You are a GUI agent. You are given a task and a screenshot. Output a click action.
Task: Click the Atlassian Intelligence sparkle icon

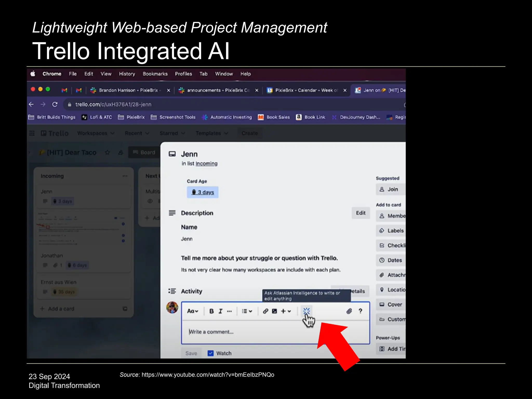click(307, 311)
